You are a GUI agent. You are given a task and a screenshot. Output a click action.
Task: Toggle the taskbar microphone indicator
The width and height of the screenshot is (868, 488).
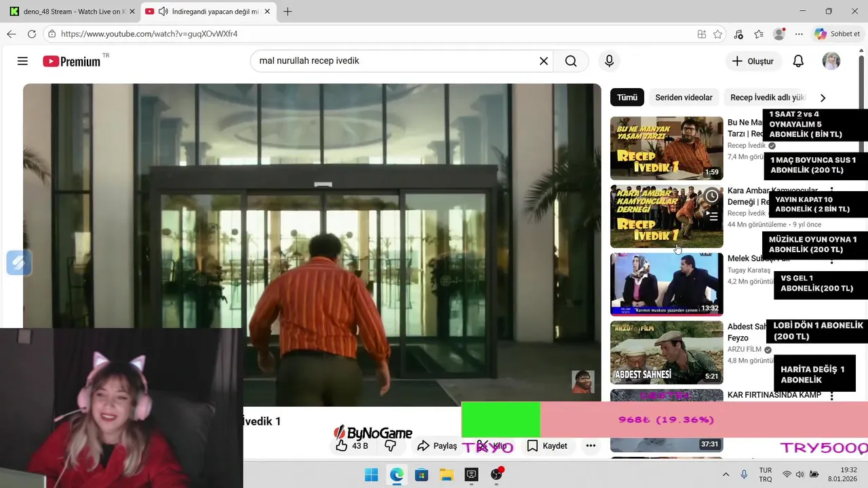click(744, 474)
